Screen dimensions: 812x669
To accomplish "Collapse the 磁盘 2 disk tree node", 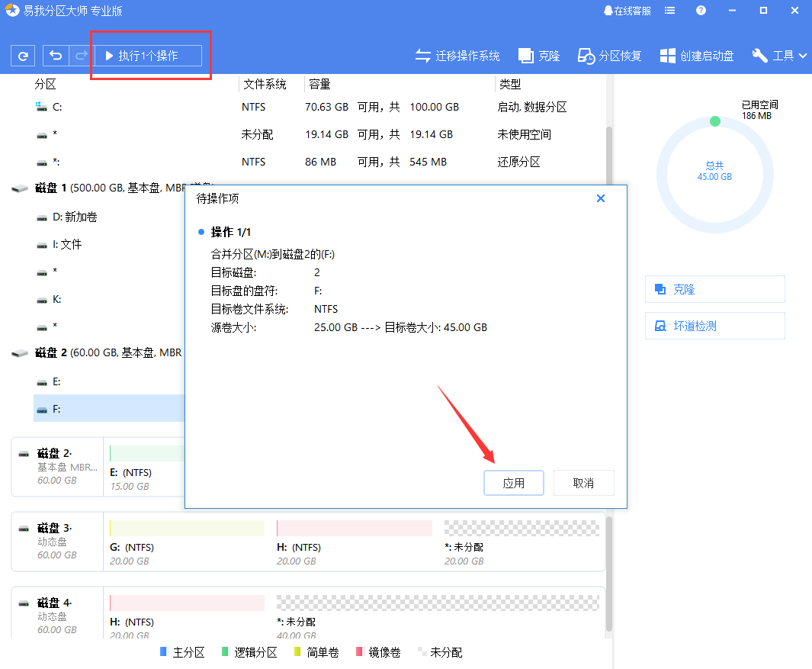I will point(19,353).
